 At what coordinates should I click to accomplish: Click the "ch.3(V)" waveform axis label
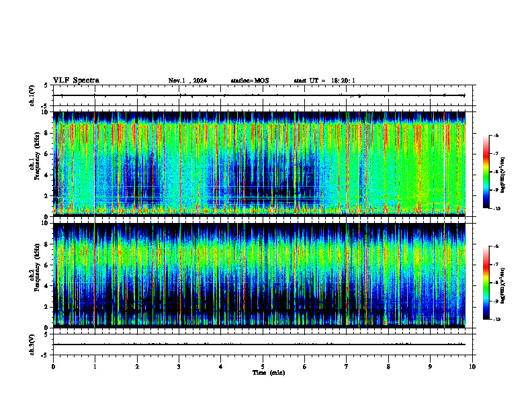(x=32, y=345)
